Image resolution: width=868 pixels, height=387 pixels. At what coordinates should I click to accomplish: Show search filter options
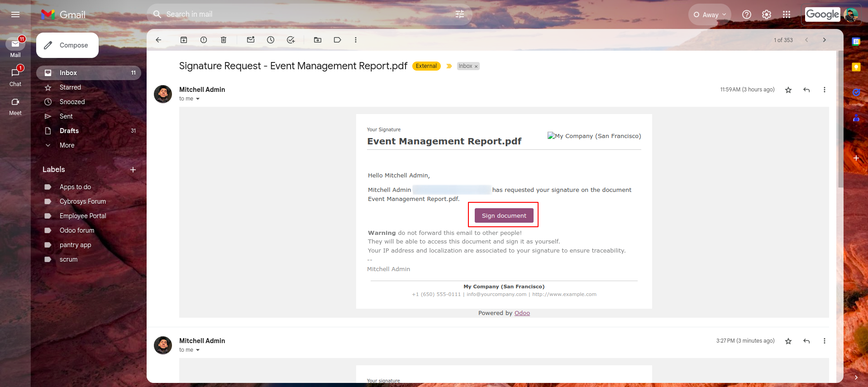tap(460, 14)
